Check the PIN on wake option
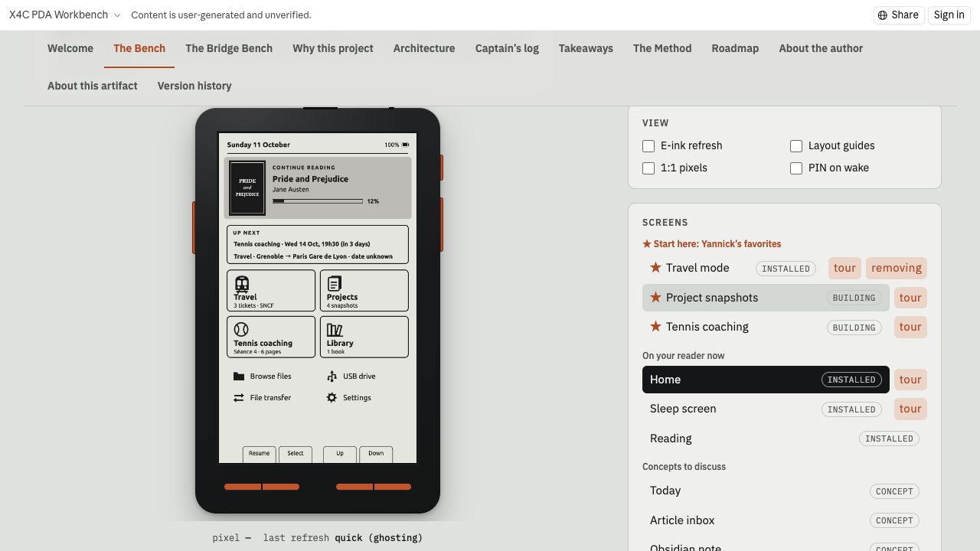The height and width of the screenshot is (551, 980). [x=796, y=168]
